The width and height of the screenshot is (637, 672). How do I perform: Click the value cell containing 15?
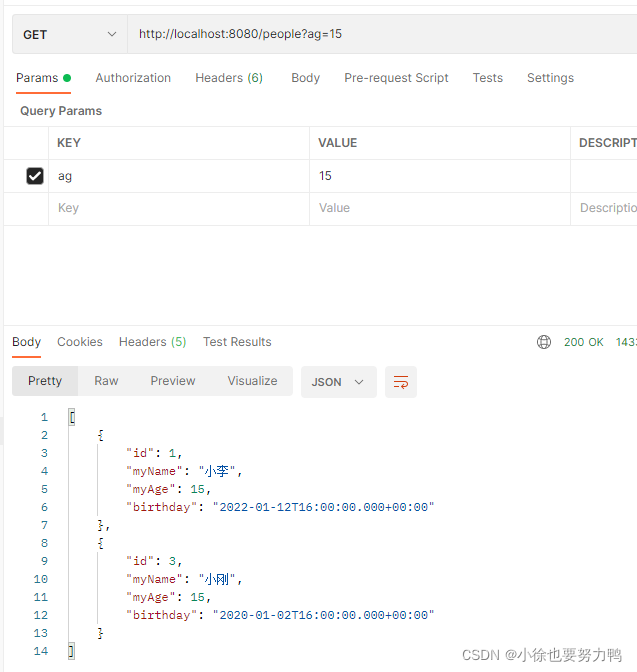click(440, 176)
